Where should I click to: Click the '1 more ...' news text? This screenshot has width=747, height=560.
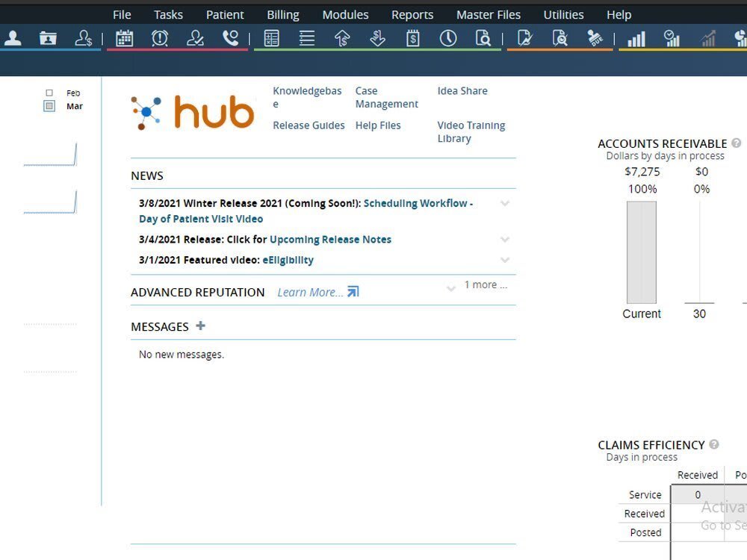(486, 284)
